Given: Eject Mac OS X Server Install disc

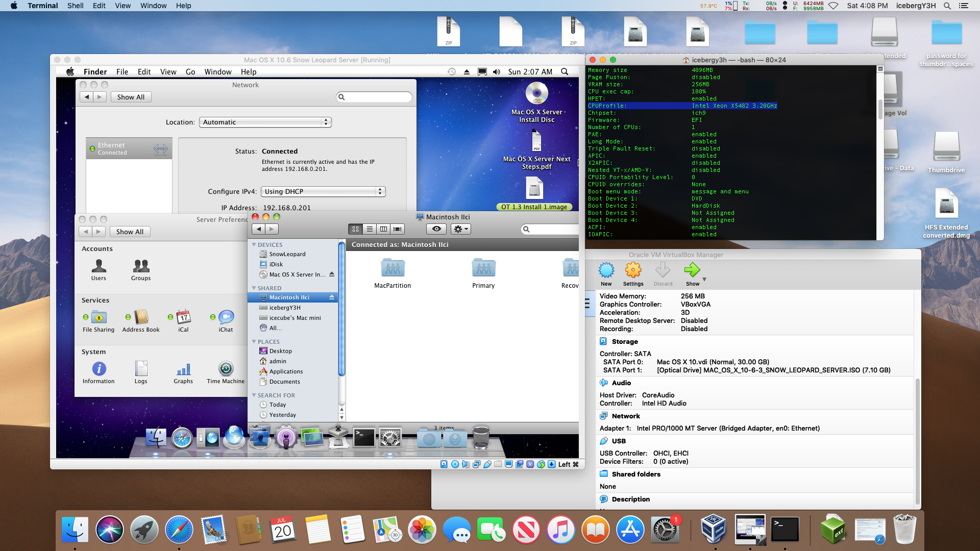Looking at the screenshot, I should click(x=331, y=274).
